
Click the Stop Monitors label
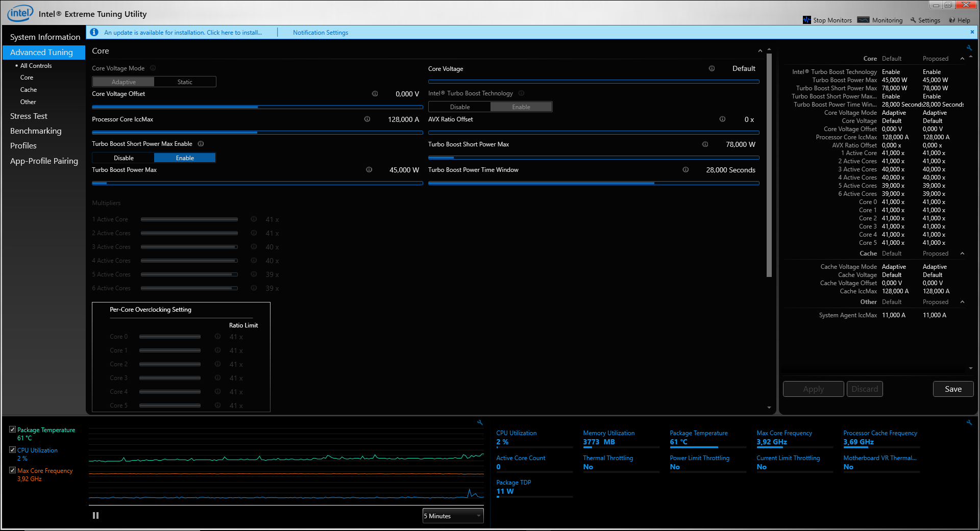(x=832, y=20)
